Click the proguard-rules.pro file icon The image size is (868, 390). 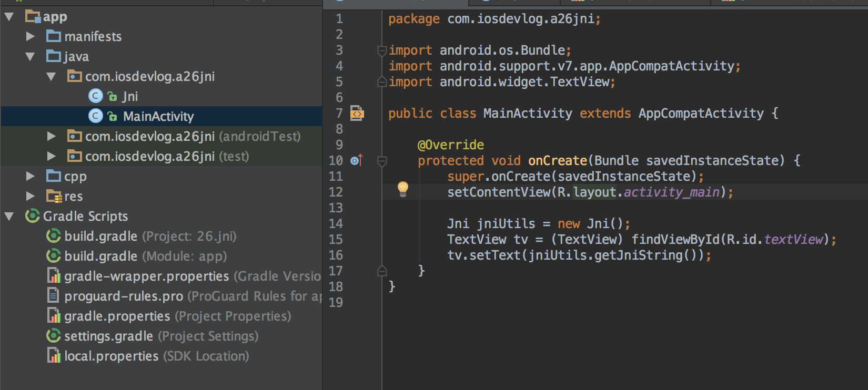(53, 295)
